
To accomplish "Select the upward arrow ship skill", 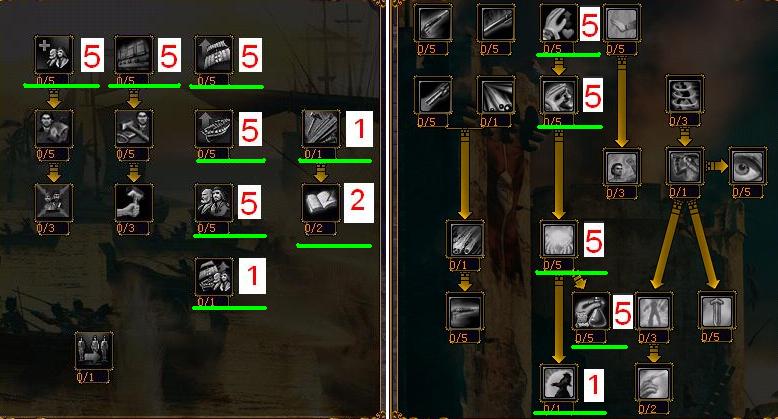I will click(214, 129).
